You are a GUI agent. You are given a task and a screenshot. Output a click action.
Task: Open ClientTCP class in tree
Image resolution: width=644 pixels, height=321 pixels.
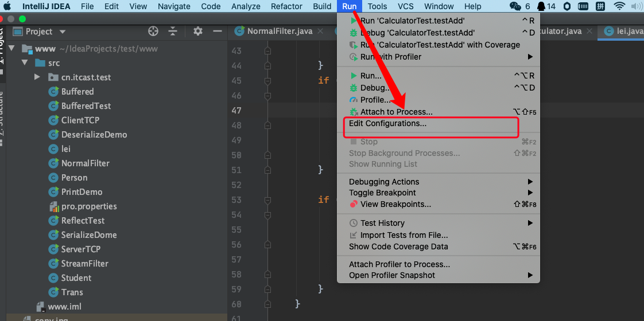point(80,120)
